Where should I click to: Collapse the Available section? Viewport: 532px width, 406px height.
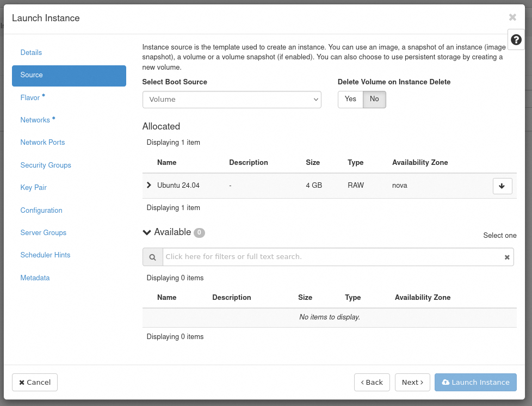click(147, 232)
